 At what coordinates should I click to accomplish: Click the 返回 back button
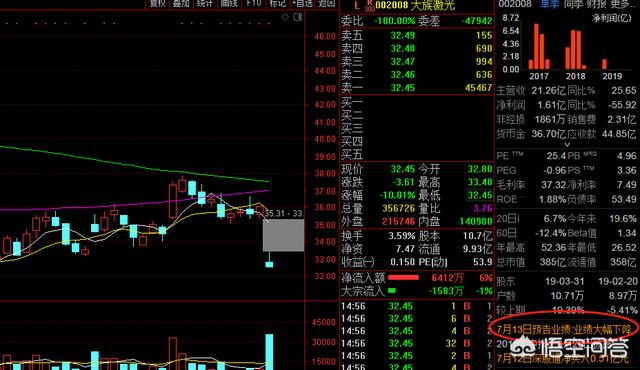[327, 4]
